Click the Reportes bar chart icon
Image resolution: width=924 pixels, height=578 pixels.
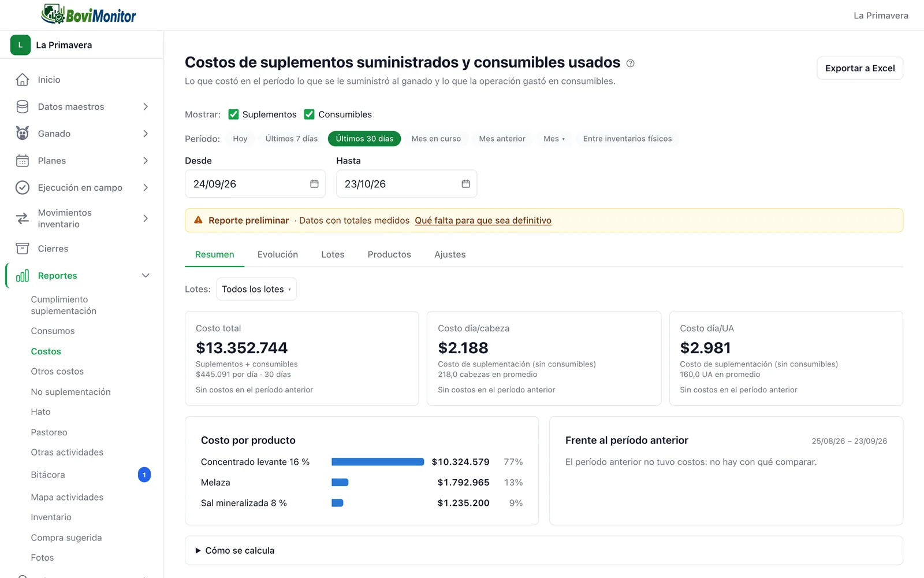point(23,276)
